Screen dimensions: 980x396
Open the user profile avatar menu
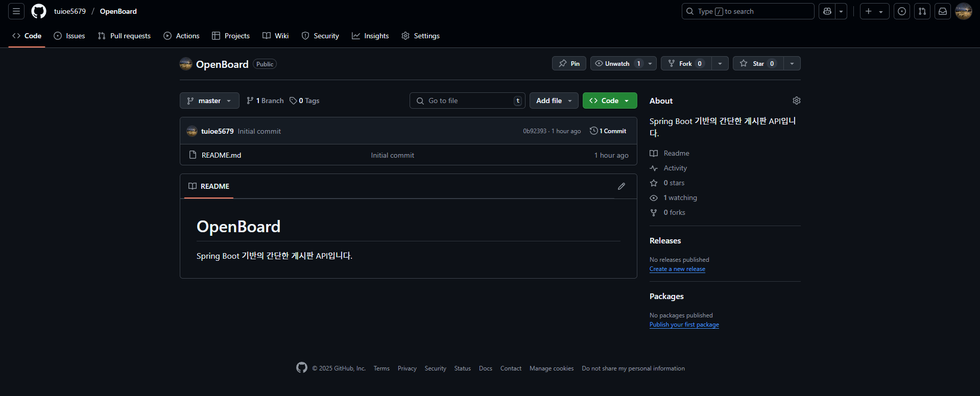[x=964, y=11]
